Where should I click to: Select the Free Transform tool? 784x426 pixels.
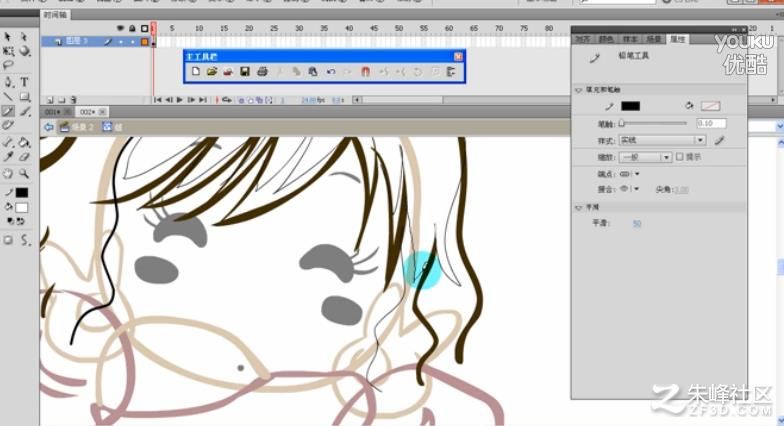pyautogui.click(x=8, y=51)
